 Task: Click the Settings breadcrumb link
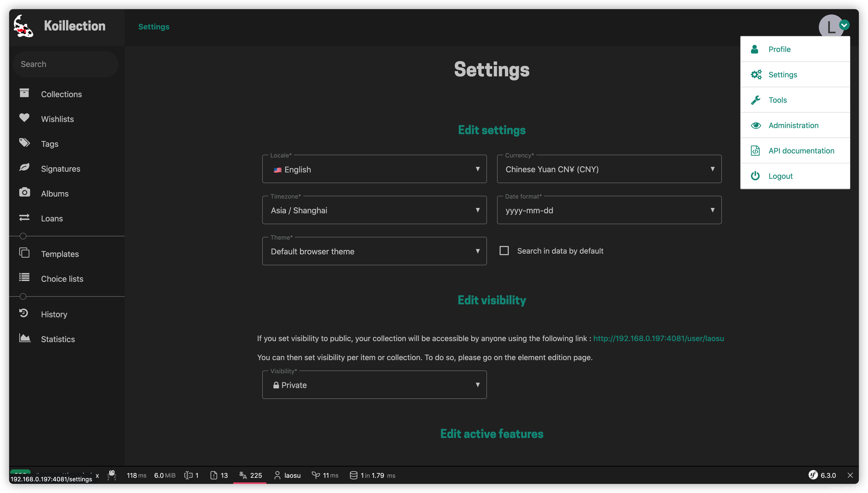tap(154, 27)
